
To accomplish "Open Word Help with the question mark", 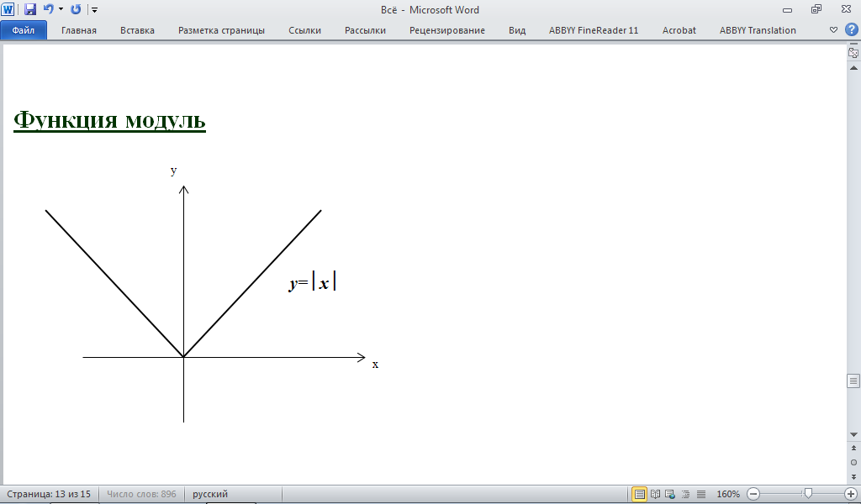I will point(851,29).
